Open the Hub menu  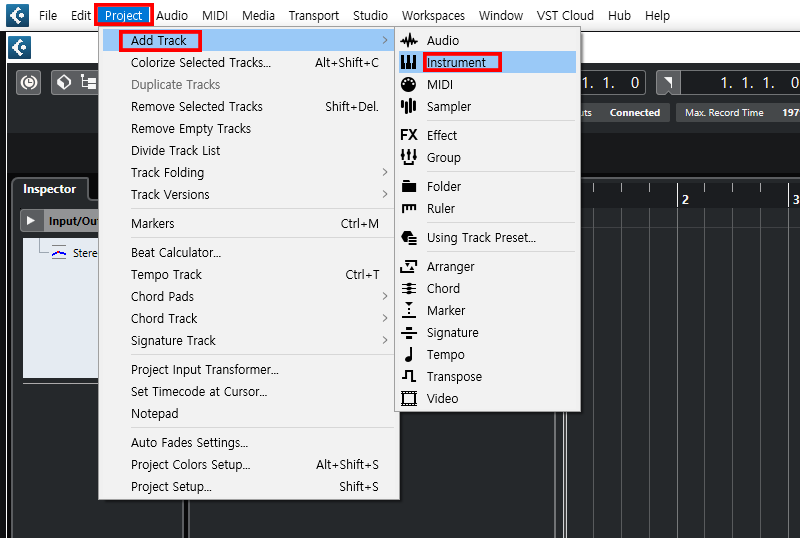coord(619,16)
